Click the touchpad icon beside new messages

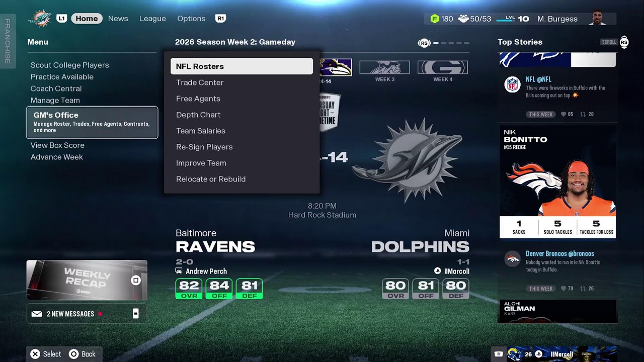click(x=135, y=314)
